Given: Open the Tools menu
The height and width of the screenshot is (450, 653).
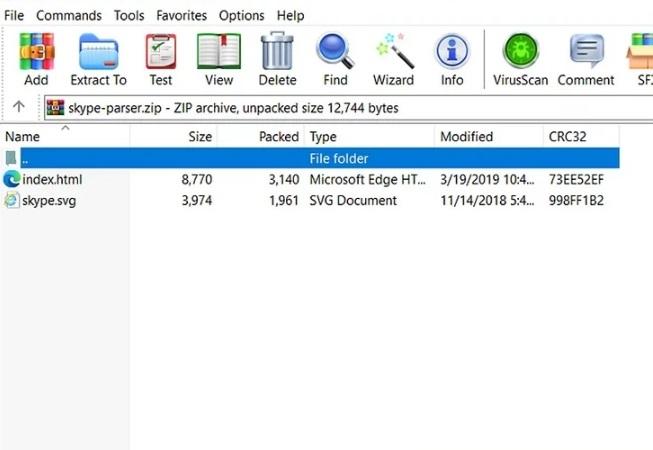Looking at the screenshot, I should 129,15.
